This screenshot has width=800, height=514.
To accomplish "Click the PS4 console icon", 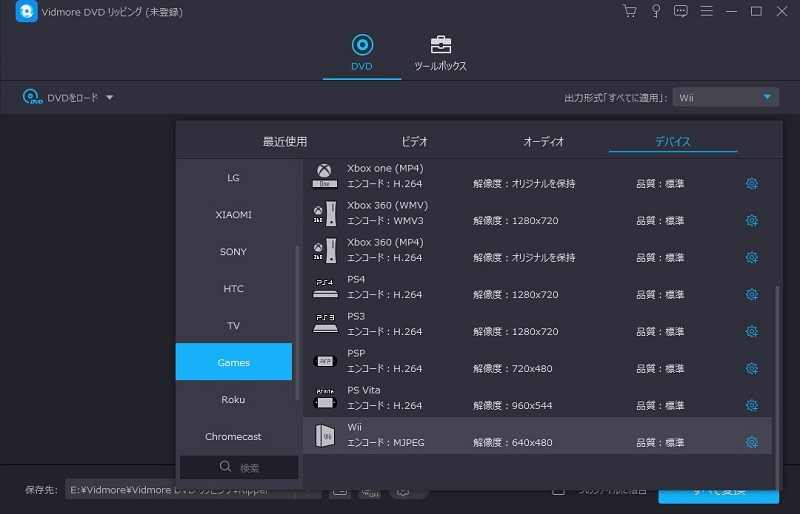I will (x=324, y=287).
